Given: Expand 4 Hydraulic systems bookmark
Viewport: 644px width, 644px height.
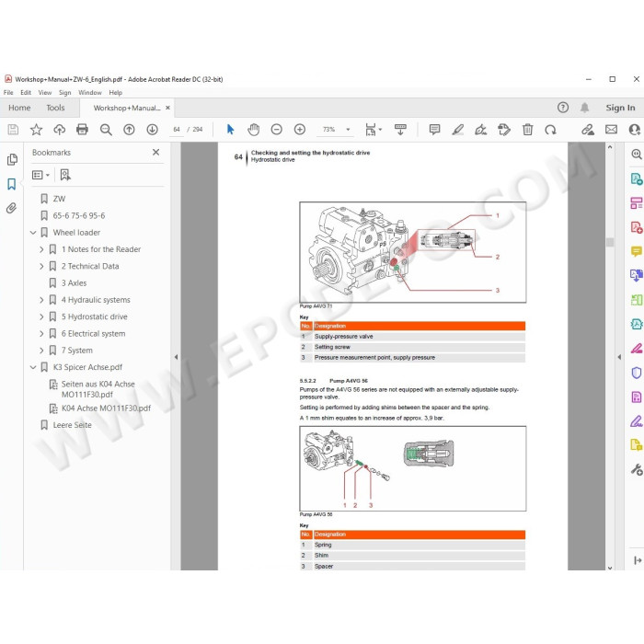Looking at the screenshot, I should tap(41, 300).
